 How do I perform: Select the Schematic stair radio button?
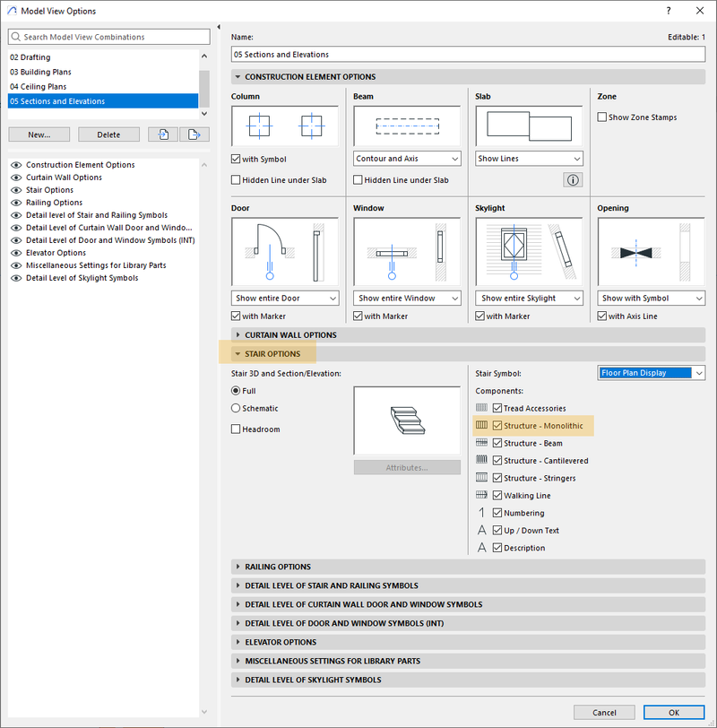click(236, 408)
